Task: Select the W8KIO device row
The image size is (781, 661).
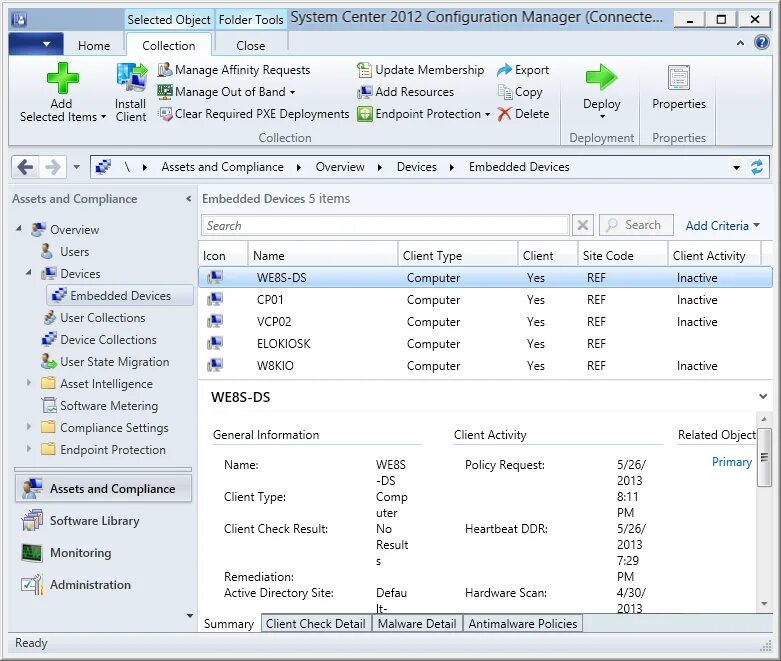Action: pos(485,365)
